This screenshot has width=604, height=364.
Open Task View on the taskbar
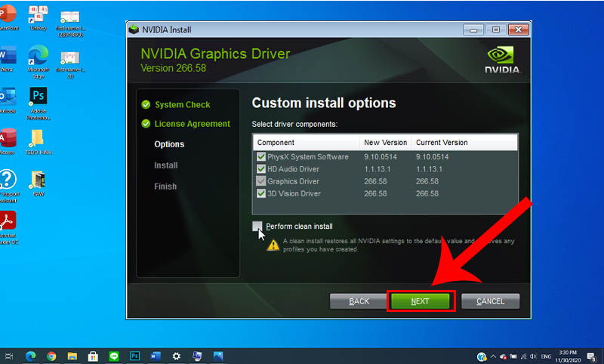(9, 356)
